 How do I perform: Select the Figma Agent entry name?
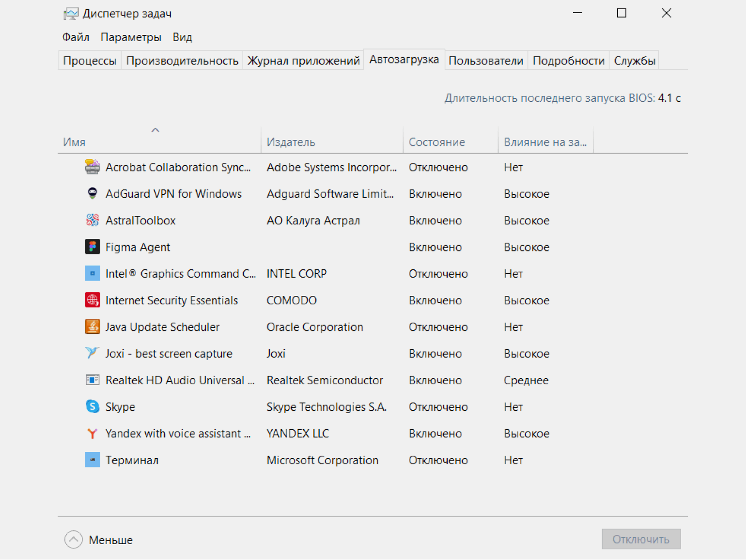[138, 247]
